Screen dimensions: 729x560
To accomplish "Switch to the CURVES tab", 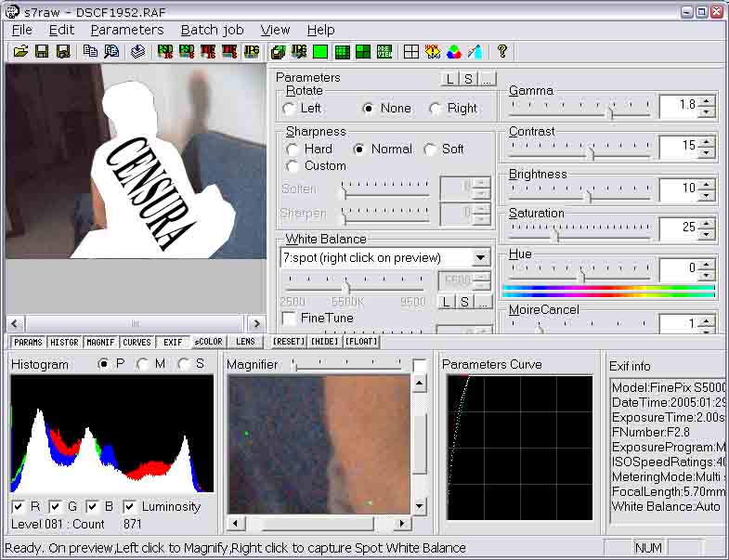I will [x=137, y=342].
